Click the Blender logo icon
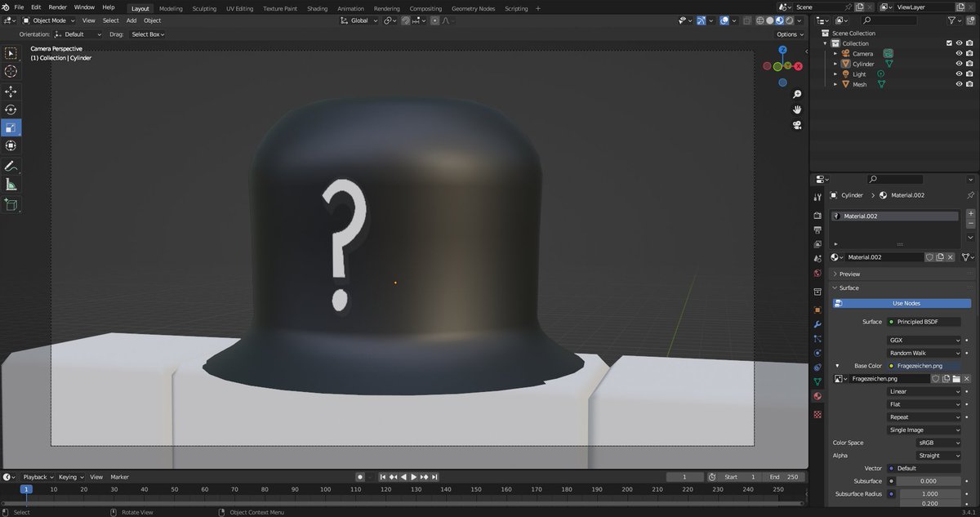 click(6, 7)
